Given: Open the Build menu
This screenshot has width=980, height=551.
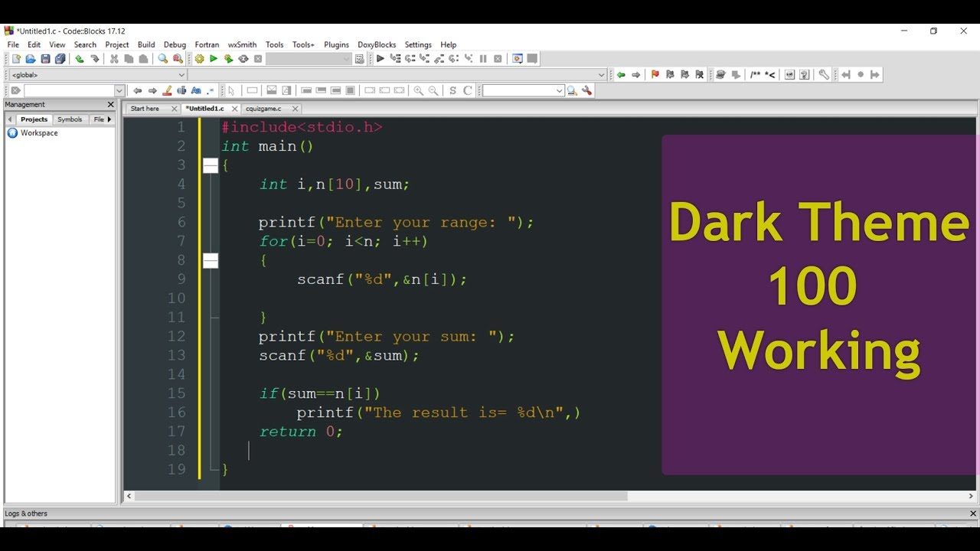Looking at the screenshot, I should (146, 44).
